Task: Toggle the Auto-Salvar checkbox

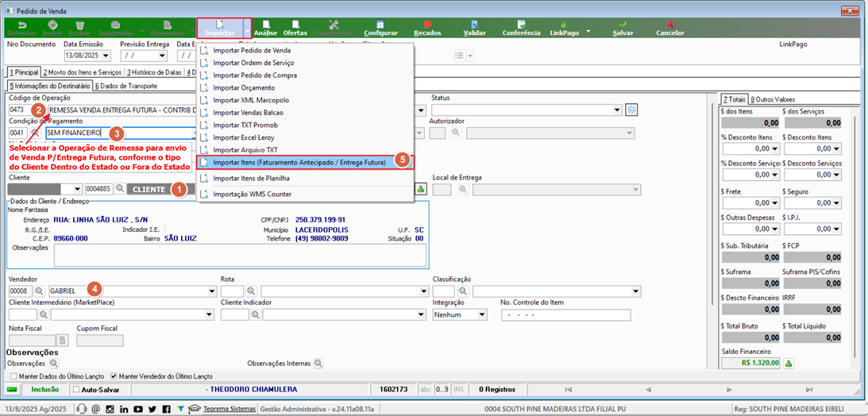Action: tap(76, 390)
